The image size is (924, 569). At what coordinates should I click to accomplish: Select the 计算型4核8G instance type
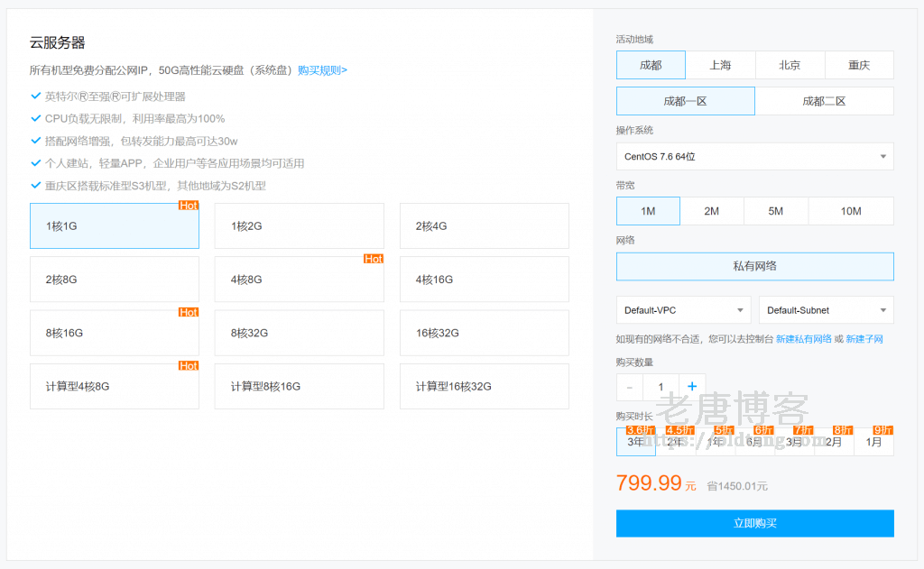pos(114,386)
